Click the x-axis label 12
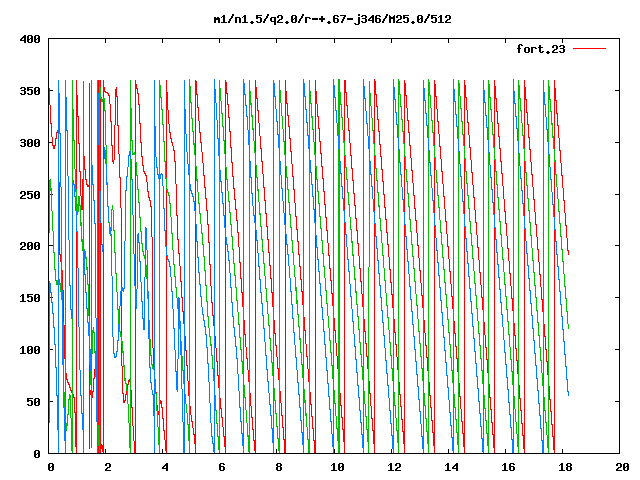This screenshot has width=640, height=480. click(394, 467)
